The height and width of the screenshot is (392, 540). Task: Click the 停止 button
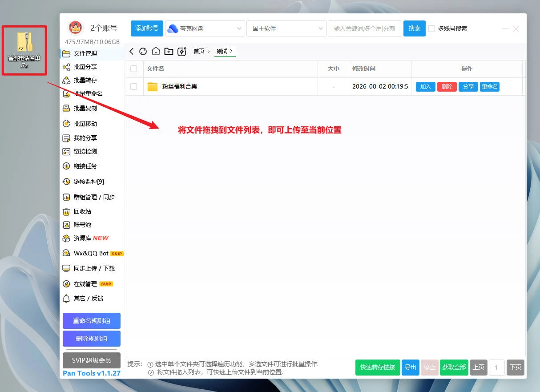430,368
